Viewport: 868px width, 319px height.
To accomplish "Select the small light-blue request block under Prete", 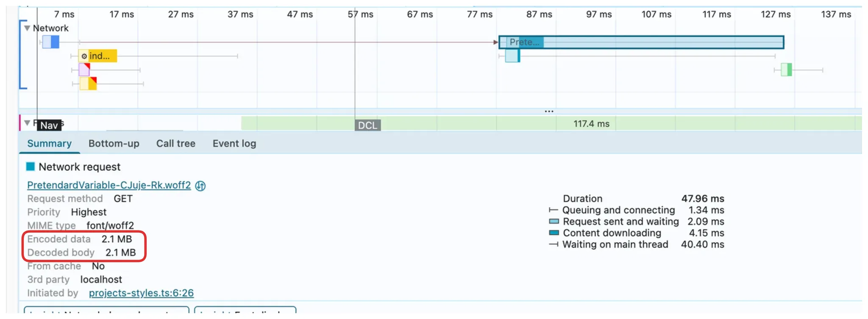I will (x=512, y=56).
